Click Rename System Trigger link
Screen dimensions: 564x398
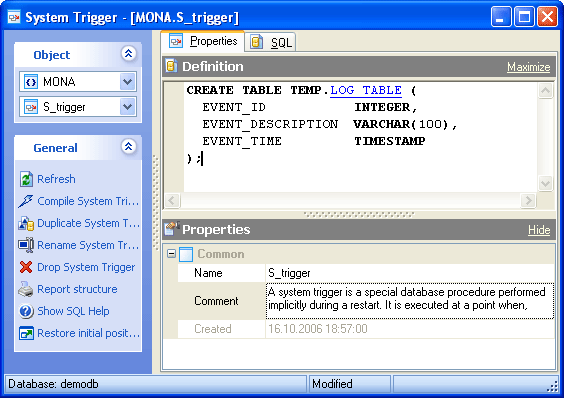click(88, 245)
